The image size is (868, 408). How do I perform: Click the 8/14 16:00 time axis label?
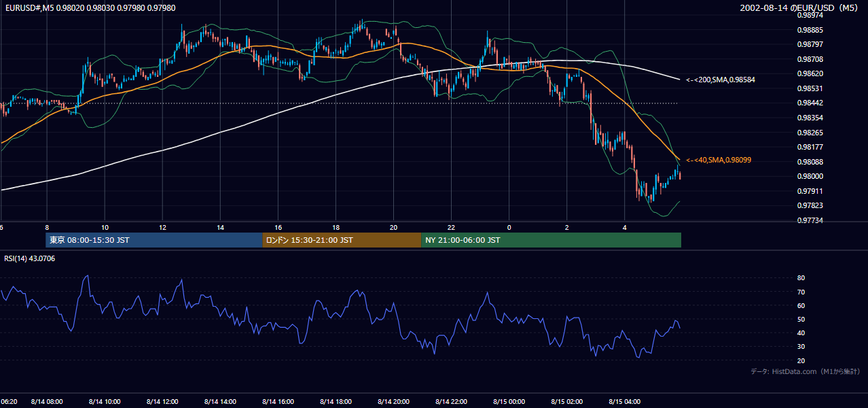point(278,402)
